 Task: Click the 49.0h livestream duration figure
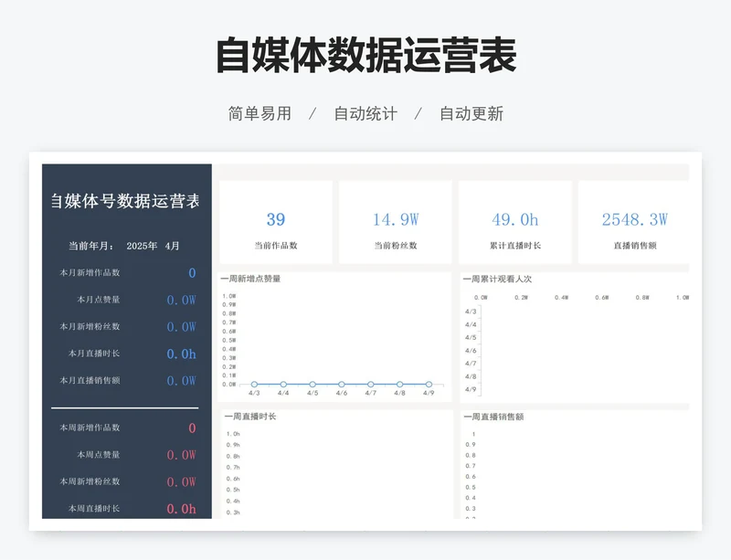515,219
